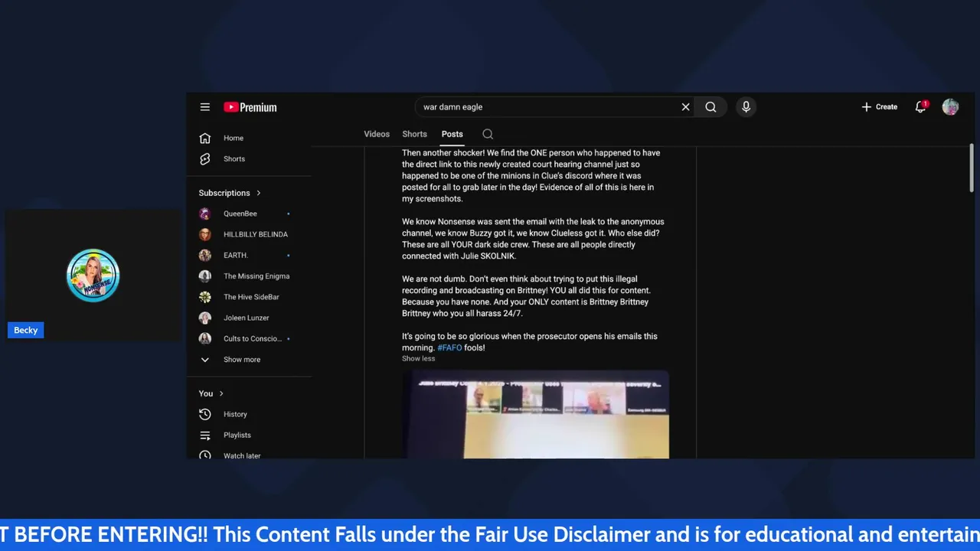Collapse the post with Show less
This screenshot has width=980, height=551.
coord(419,358)
